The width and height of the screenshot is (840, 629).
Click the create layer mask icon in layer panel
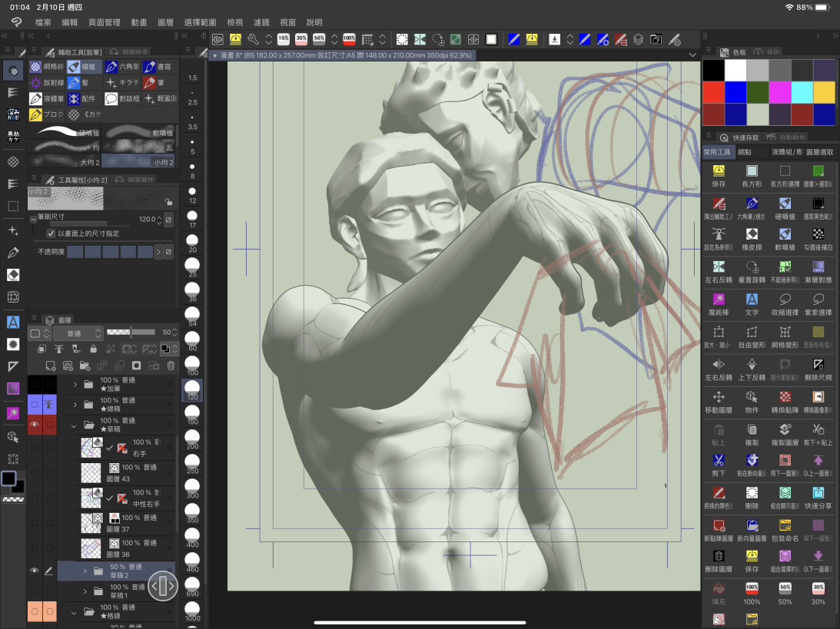click(x=137, y=366)
